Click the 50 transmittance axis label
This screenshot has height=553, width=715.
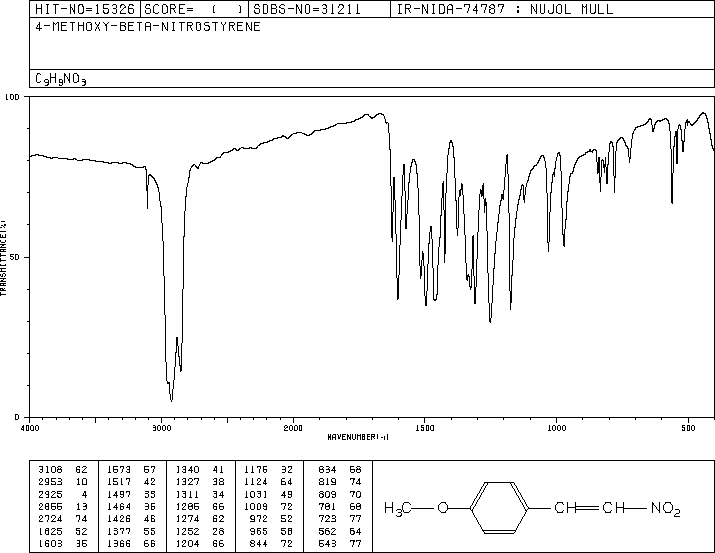[x=15, y=257]
